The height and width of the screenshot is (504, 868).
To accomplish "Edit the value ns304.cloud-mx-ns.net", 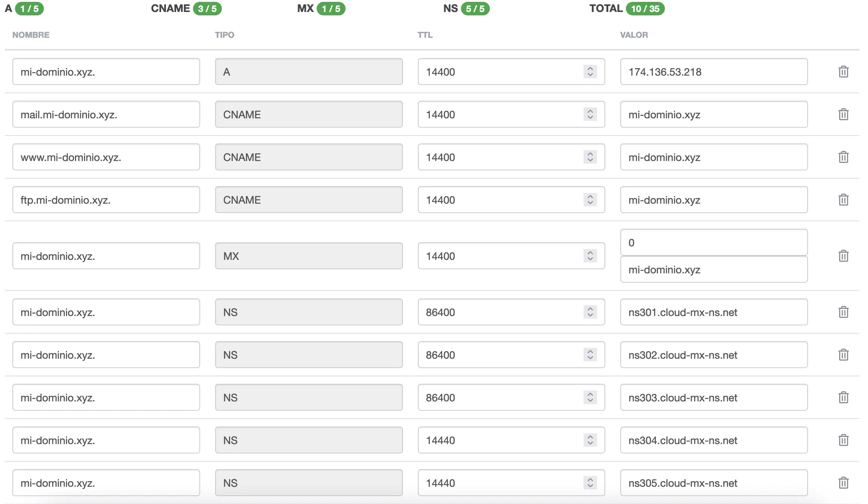I will click(x=714, y=440).
